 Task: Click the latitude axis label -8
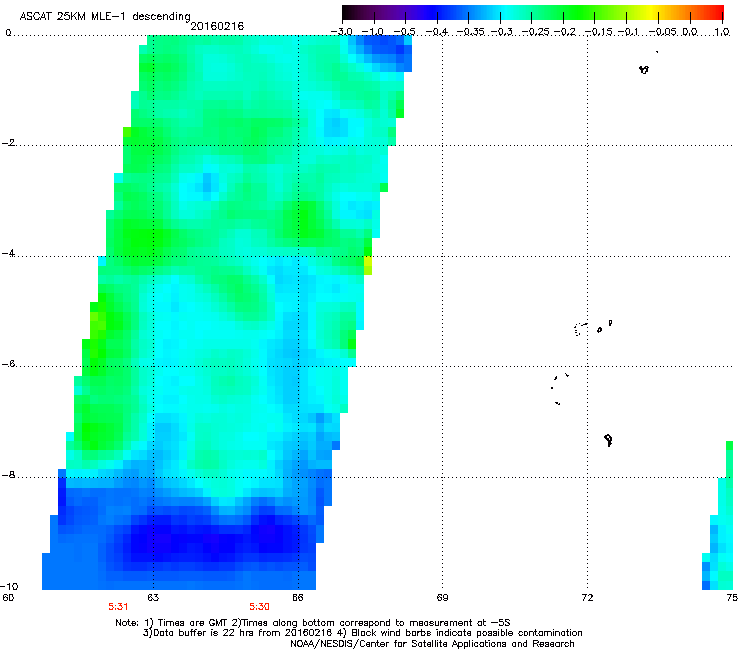(x=8, y=474)
